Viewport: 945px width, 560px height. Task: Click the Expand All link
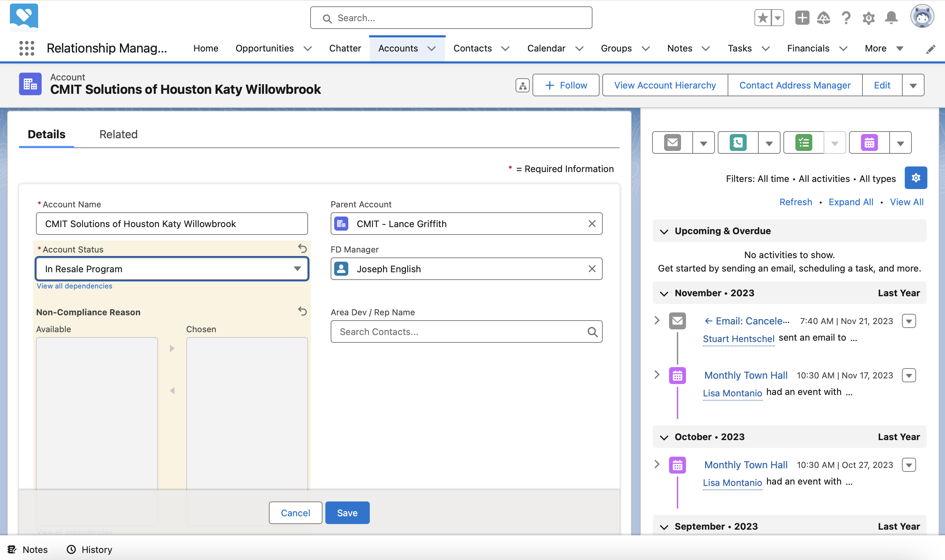click(x=851, y=202)
